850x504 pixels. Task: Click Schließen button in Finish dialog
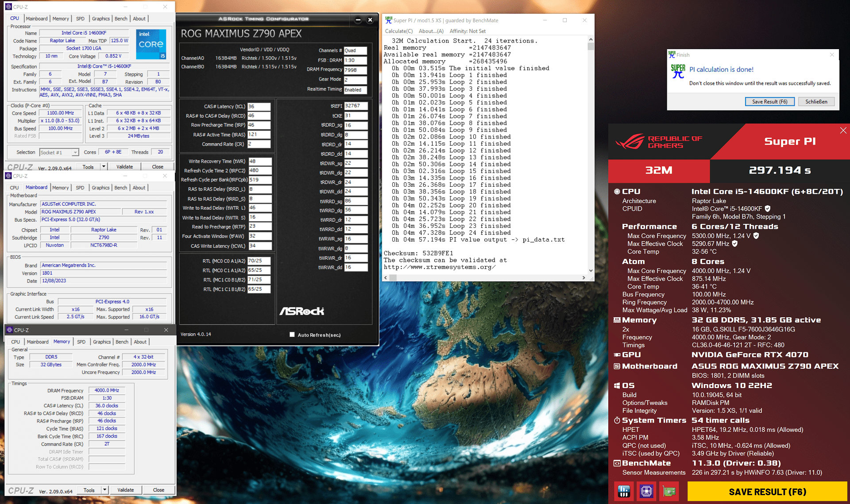[x=816, y=101]
